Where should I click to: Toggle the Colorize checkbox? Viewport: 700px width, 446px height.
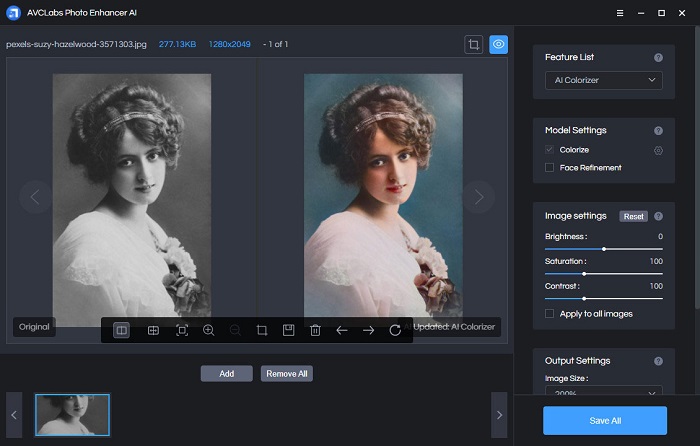pyautogui.click(x=550, y=150)
